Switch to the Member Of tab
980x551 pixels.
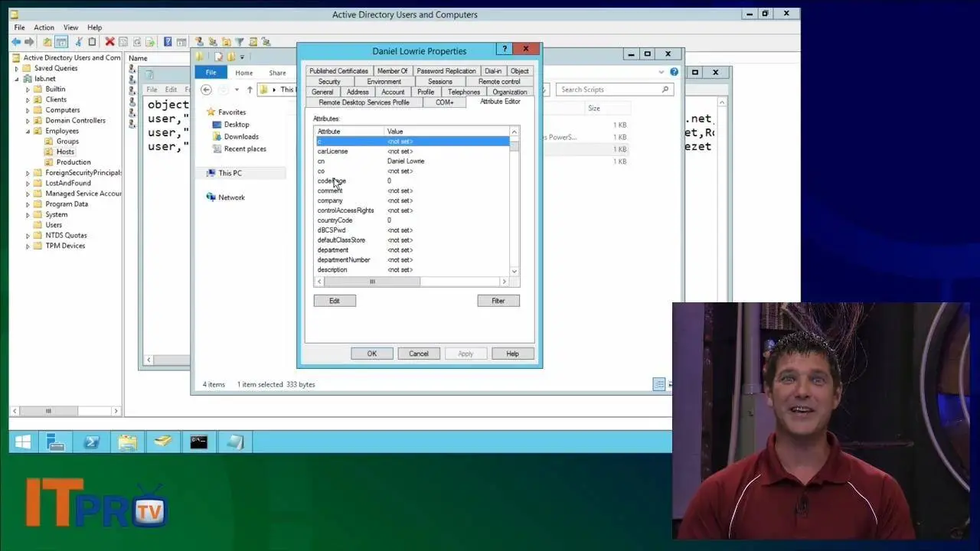click(392, 71)
